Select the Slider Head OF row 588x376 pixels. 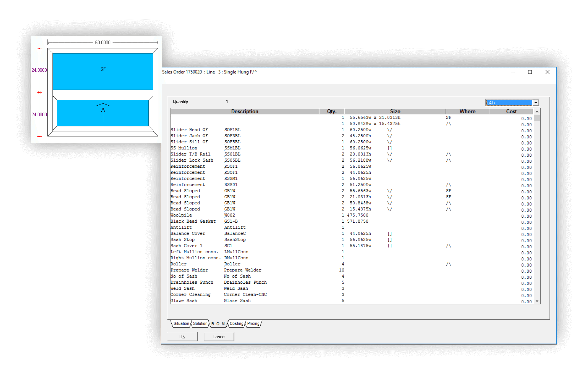pos(189,130)
